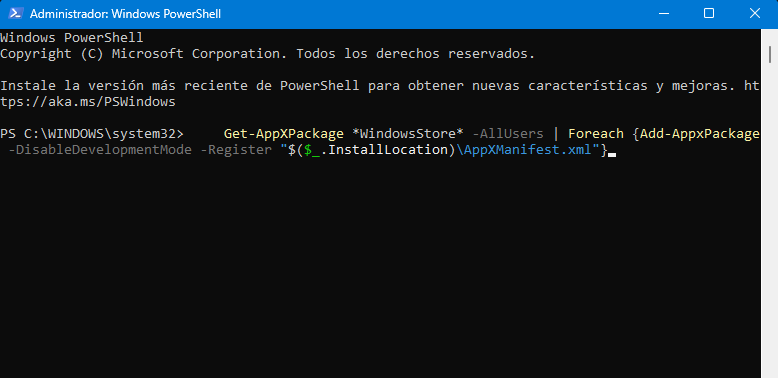Click the green $_ variable
The height and width of the screenshot is (378, 778).
pyautogui.click(x=312, y=150)
